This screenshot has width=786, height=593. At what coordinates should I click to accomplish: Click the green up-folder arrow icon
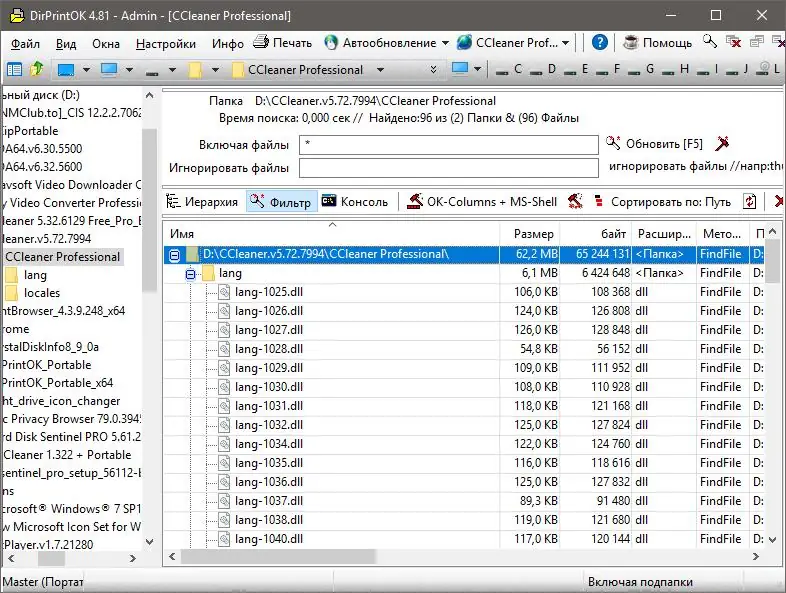click(37, 69)
